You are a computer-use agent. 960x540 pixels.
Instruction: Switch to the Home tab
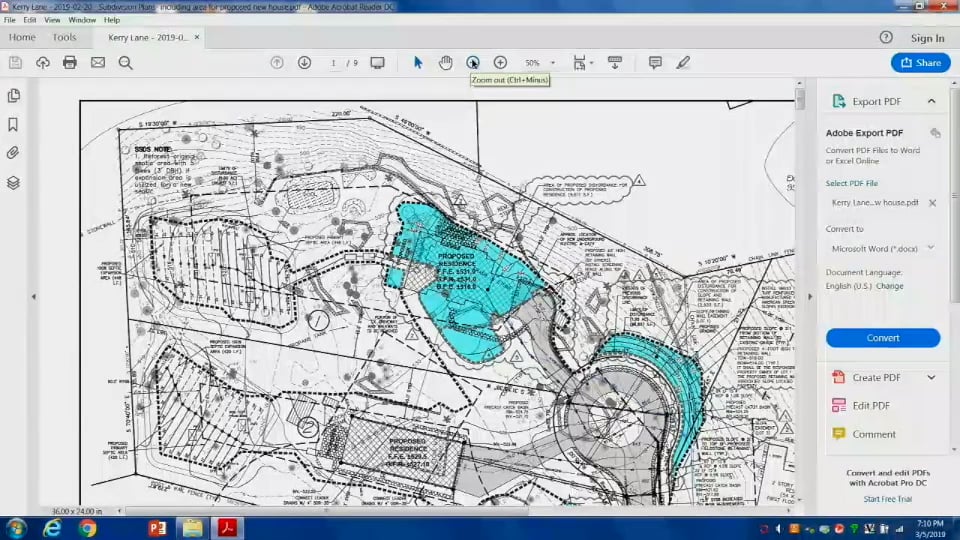[x=22, y=37]
